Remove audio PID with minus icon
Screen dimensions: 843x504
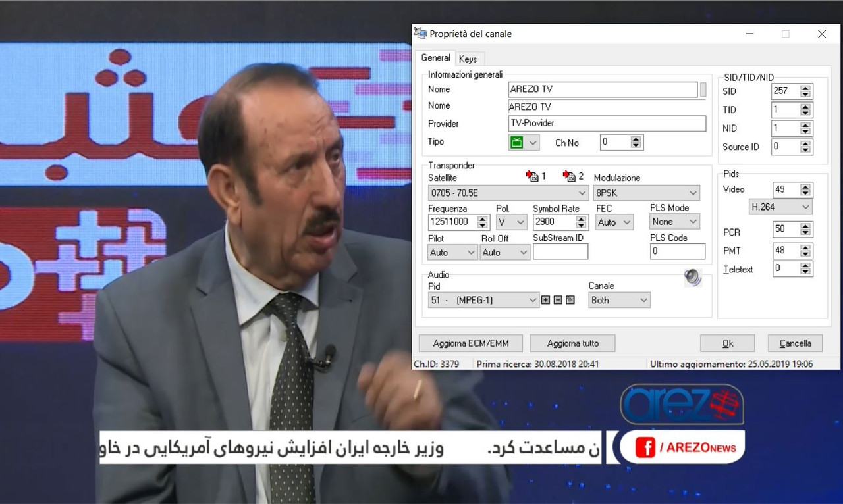(x=558, y=300)
